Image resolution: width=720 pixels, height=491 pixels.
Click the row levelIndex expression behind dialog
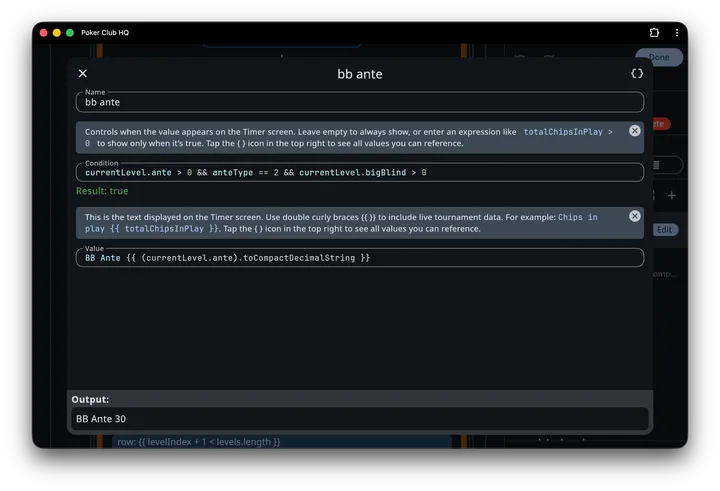pos(198,442)
